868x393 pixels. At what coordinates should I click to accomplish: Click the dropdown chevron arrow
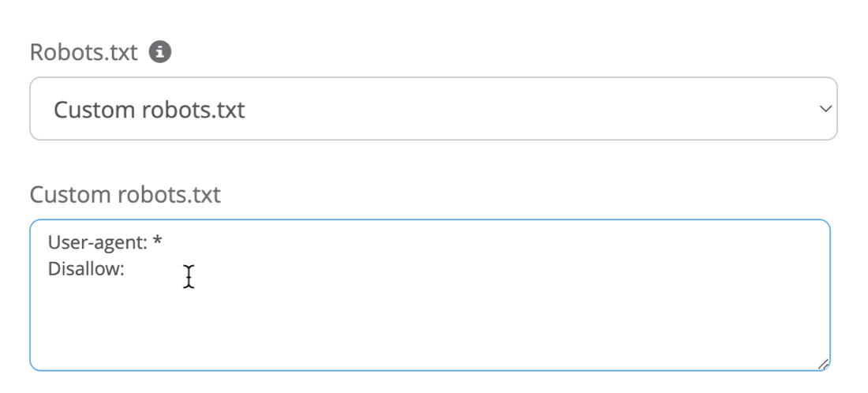click(825, 109)
